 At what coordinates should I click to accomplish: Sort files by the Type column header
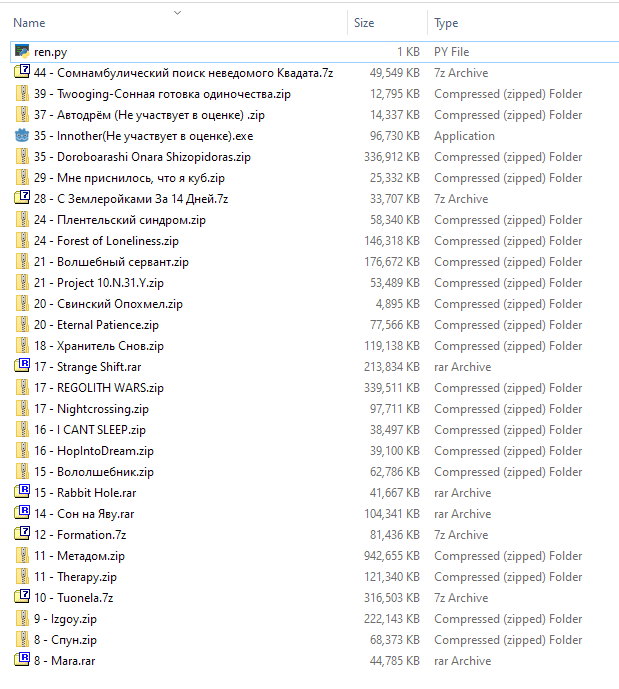[x=446, y=23]
